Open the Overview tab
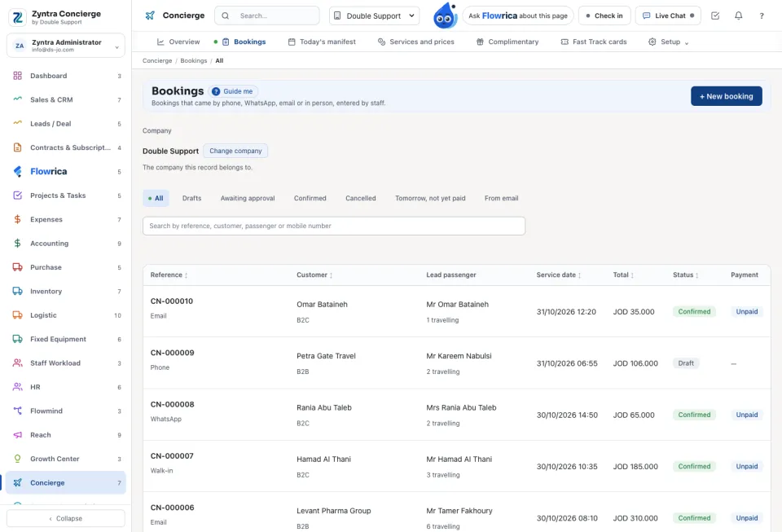The height and width of the screenshot is (532, 782). [x=178, y=42]
